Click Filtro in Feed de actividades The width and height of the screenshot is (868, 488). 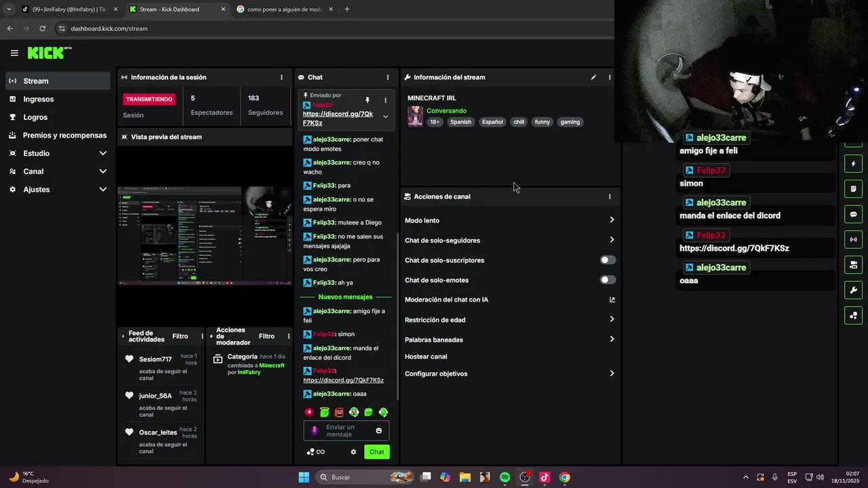coord(180,336)
